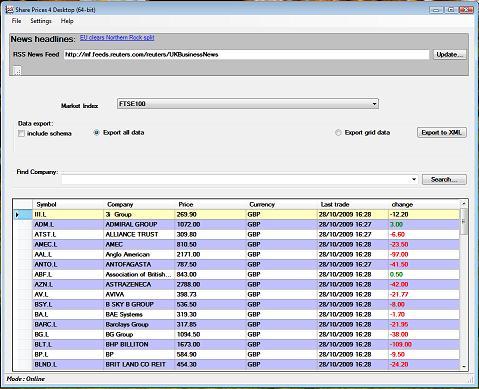Click the Share Prices app title icon

pos(9,10)
